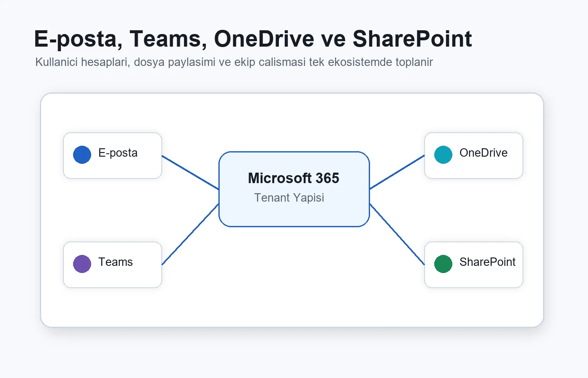Click the blue E-posta circle icon

[82, 155]
